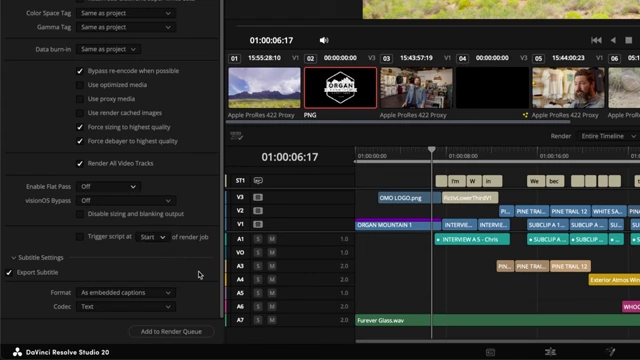This screenshot has width=640, height=360.
Task: Mute audio with the speaker icon
Action: tap(324, 40)
